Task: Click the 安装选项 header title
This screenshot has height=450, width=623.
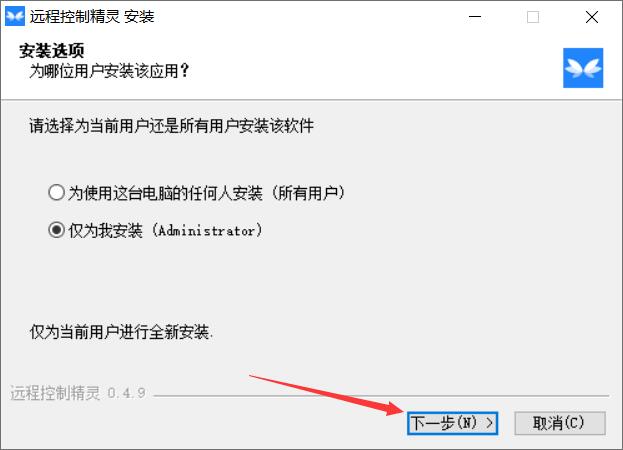Action: [52, 50]
